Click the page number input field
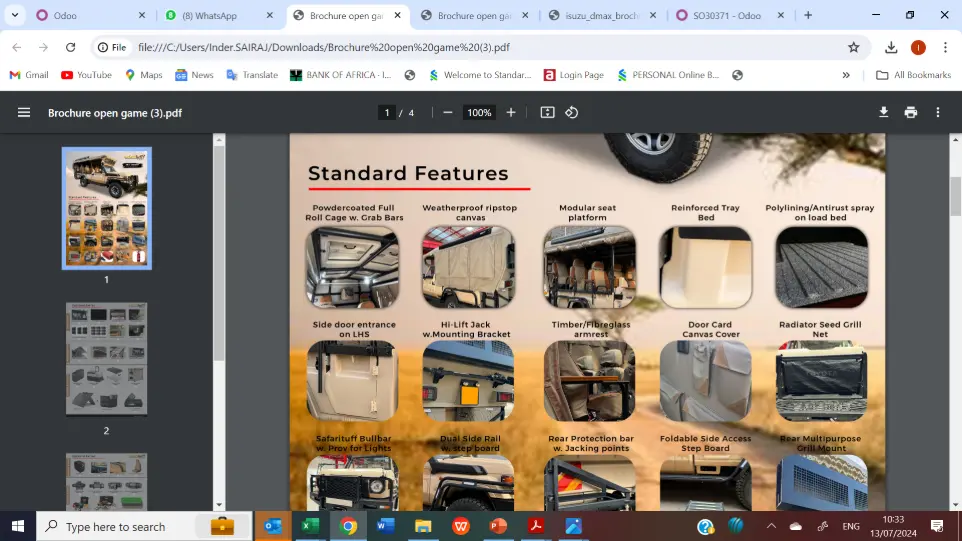Viewport: 962px width, 541px height. pyautogui.click(x=387, y=113)
